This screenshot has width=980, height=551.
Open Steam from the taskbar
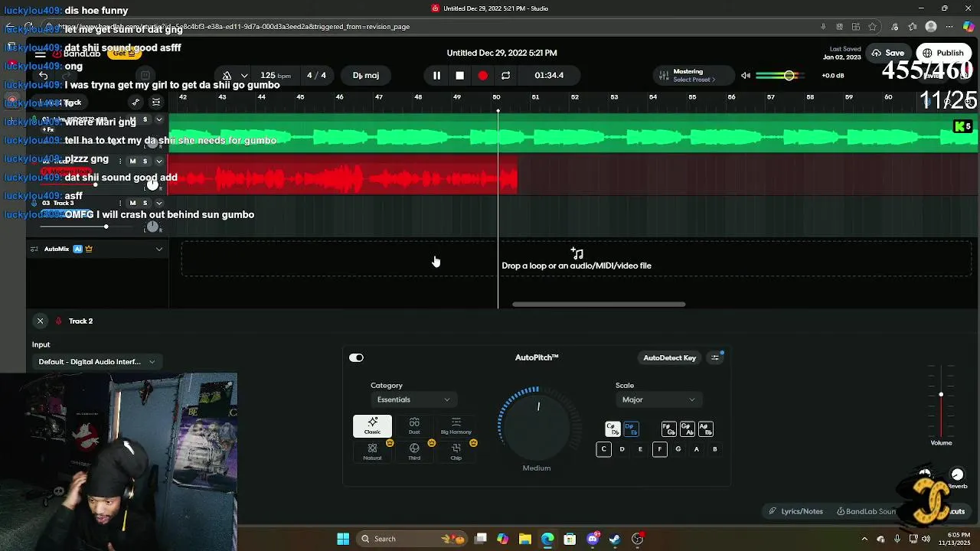615,539
